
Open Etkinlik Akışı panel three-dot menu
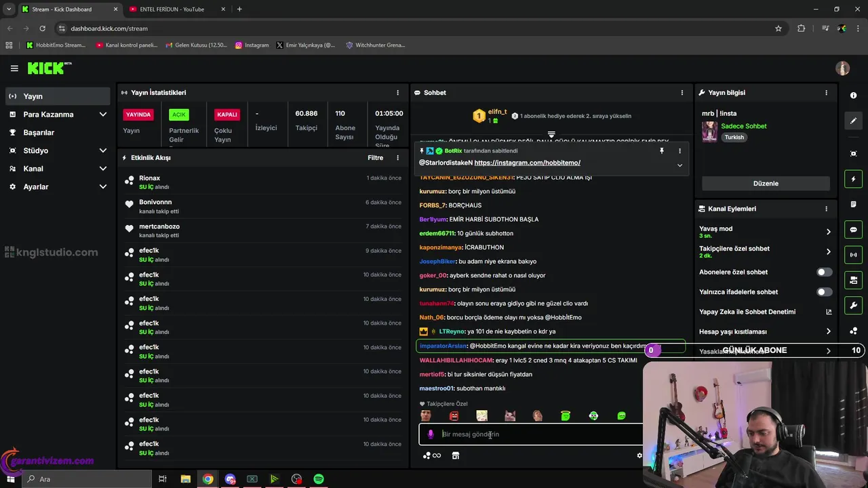tap(398, 158)
